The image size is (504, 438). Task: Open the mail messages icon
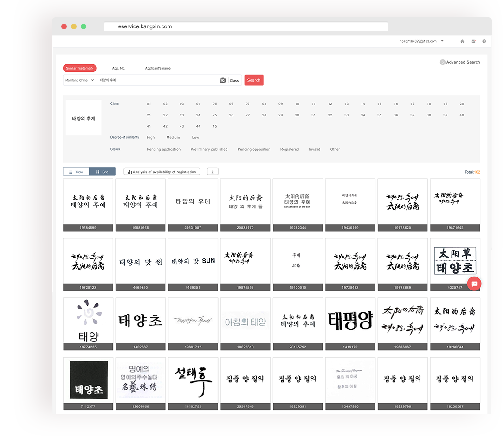coord(473,41)
